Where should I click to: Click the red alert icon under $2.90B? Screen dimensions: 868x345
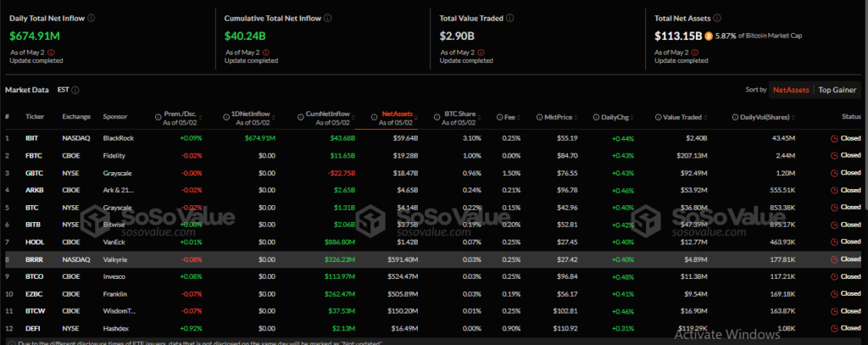coord(481,53)
